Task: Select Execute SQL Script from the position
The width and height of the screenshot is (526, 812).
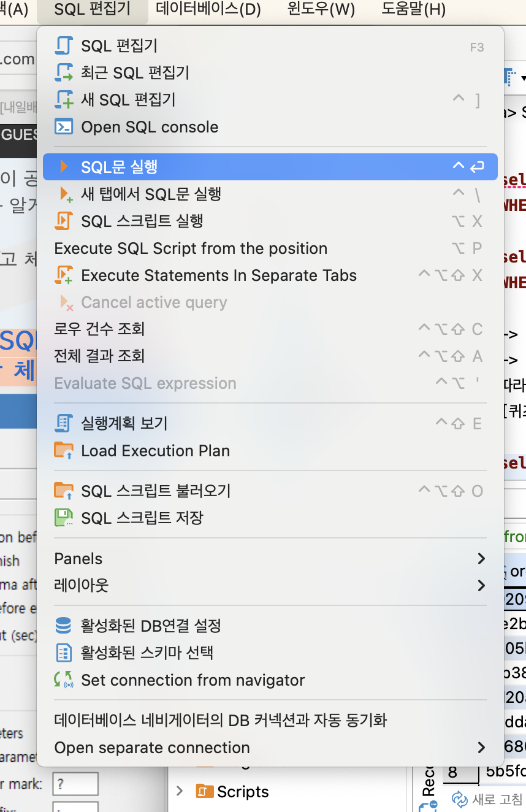Action: 270,248
